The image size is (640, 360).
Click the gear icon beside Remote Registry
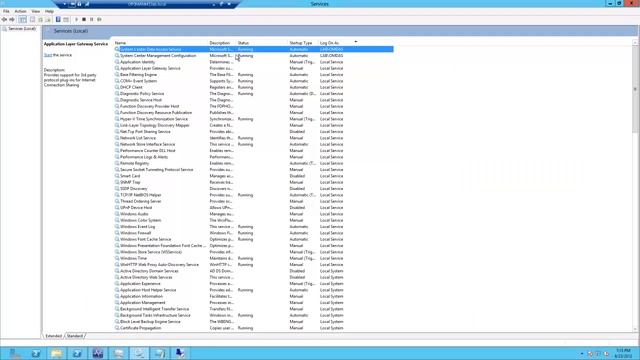pos(117,163)
